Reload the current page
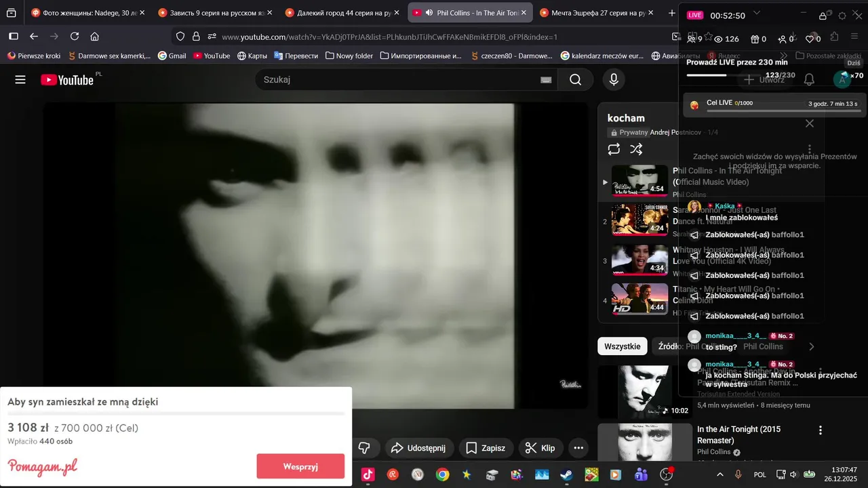 [x=75, y=37]
